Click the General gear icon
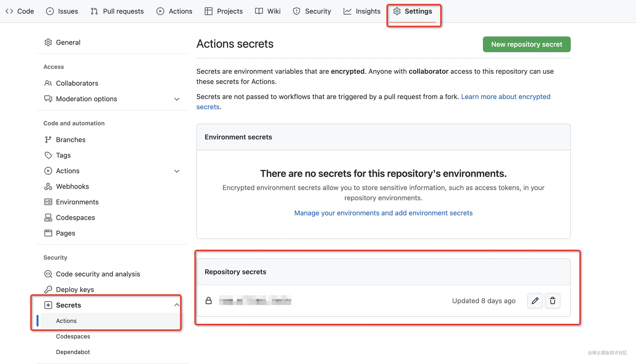This screenshot has width=636, height=364. pos(48,43)
